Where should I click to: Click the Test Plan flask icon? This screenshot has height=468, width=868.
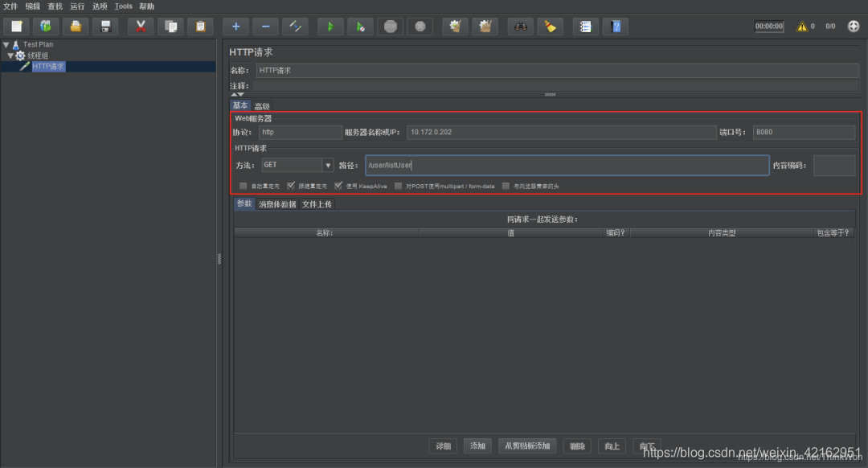(x=15, y=44)
